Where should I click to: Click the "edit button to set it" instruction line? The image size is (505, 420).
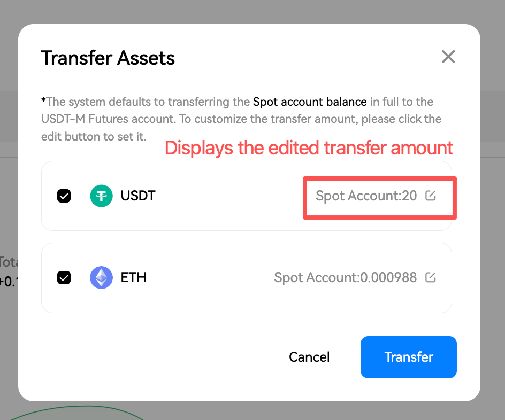pyautogui.click(x=94, y=136)
